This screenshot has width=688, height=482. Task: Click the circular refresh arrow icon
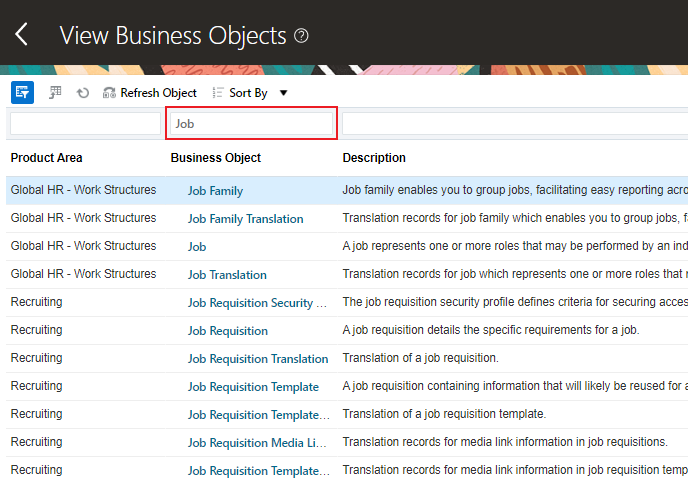(x=83, y=93)
